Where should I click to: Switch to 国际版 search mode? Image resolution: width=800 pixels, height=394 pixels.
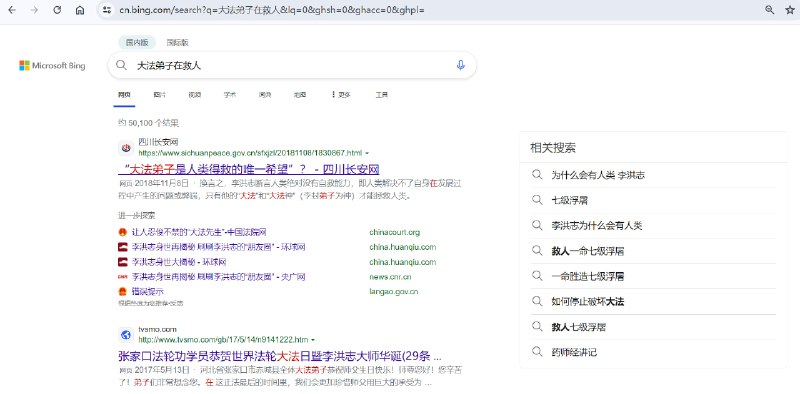tap(177, 42)
